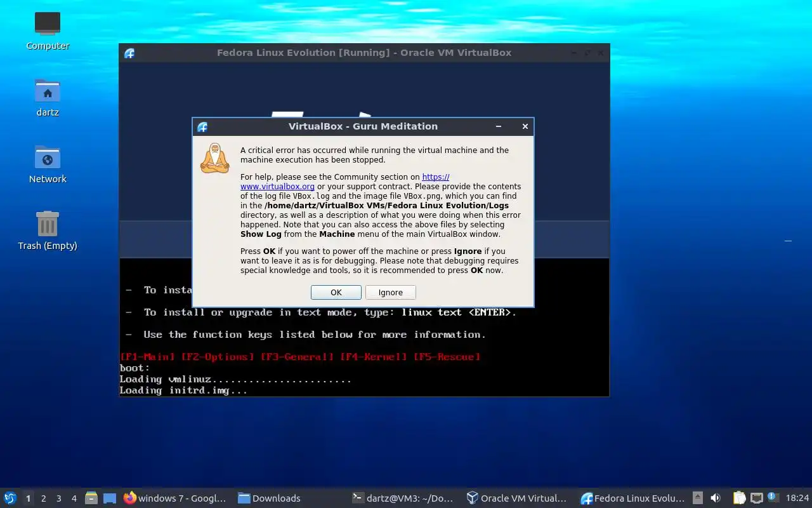Viewport: 812px width, 508px height.
Task: Open the application start menu
Action: tap(10, 498)
